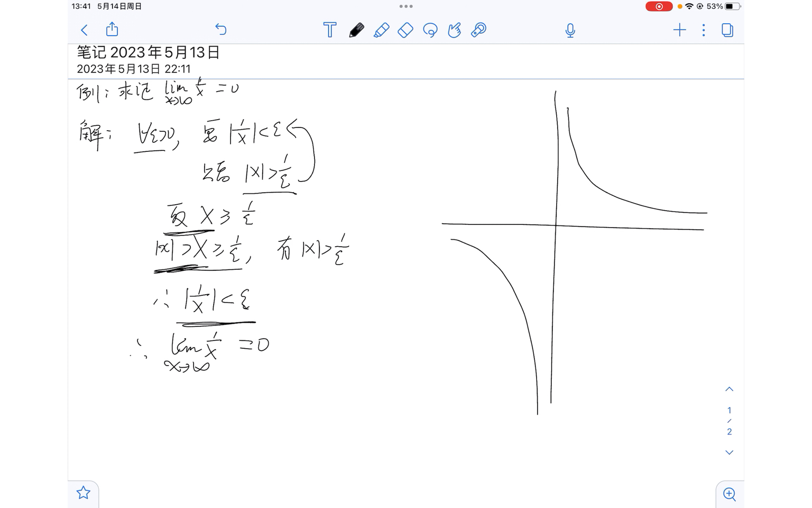Open the three-dot more options menu
This screenshot has height=508, width=812.
(704, 30)
